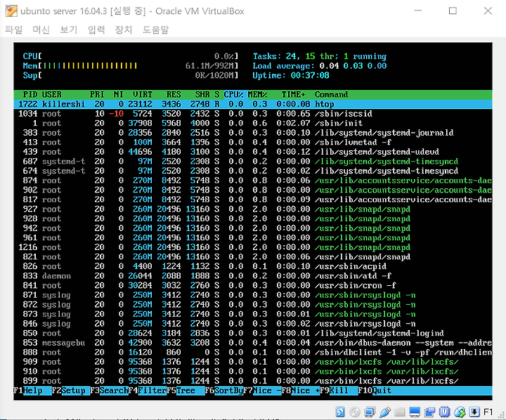
Task: Click the F6 SortBy button in htop
Action: (x=224, y=391)
